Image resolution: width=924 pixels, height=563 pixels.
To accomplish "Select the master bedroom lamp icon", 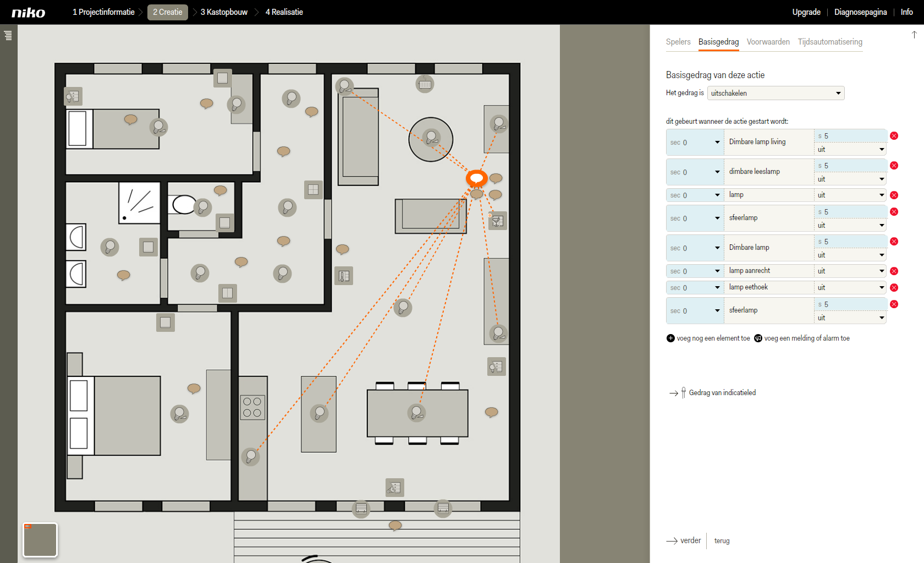I will [179, 414].
